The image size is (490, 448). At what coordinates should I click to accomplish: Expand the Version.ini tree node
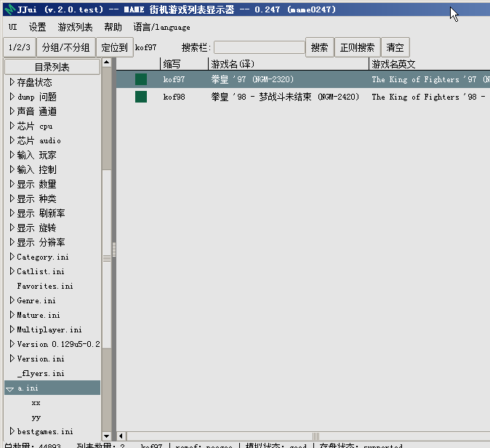point(12,359)
